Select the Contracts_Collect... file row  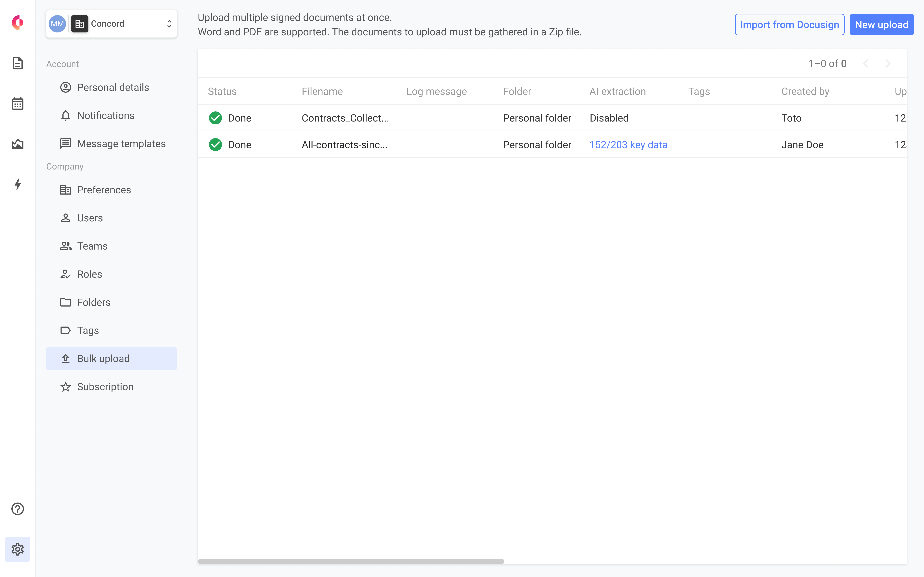tap(345, 118)
